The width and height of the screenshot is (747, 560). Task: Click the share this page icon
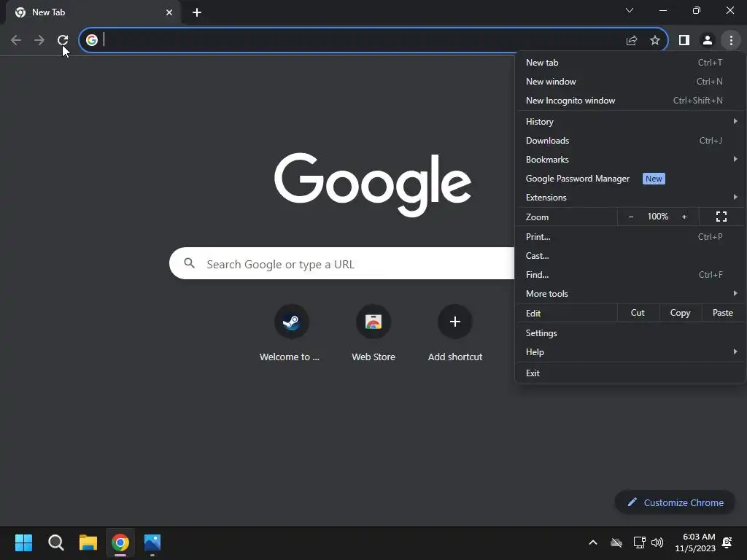632,41
